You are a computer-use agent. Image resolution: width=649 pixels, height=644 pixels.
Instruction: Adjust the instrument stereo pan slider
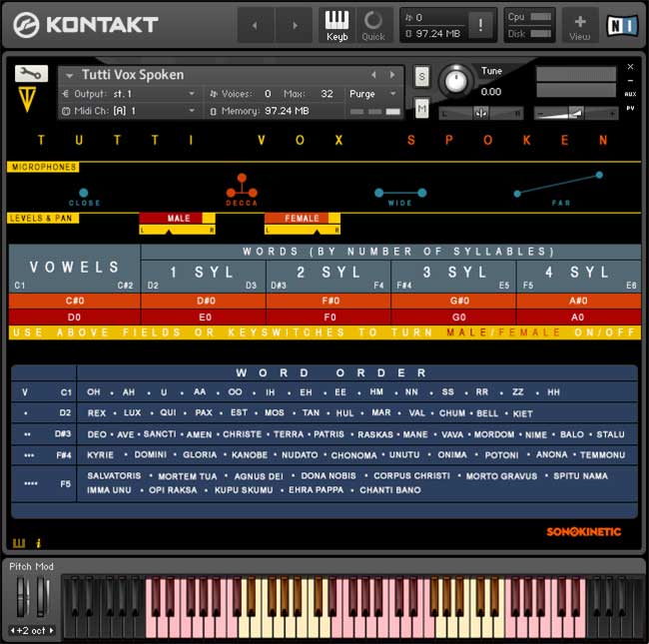pos(481,113)
